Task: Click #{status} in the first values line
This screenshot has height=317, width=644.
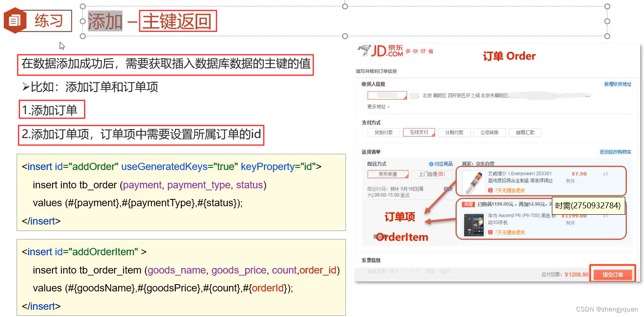Action: point(217,203)
